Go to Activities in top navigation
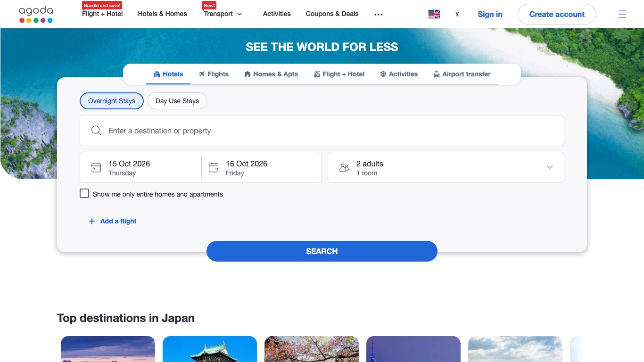Viewport: 644px width, 362px height. [277, 14]
